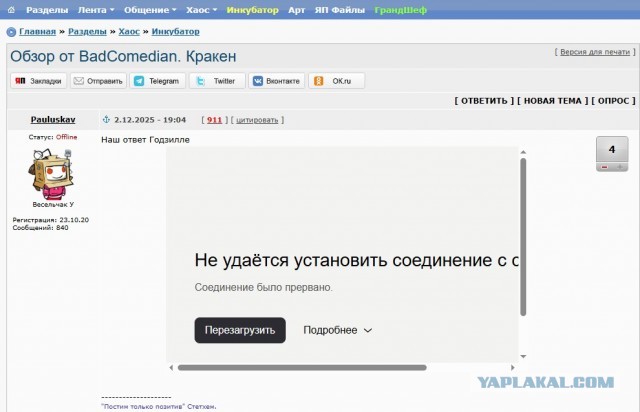Follow the Хаос breadcrumb link
The height and width of the screenshot is (412, 640).
129,31
